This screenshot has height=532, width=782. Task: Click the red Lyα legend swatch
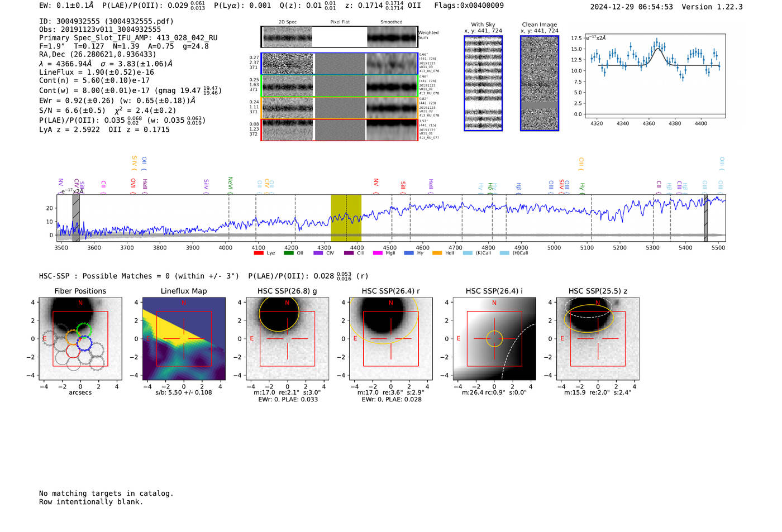259,253
